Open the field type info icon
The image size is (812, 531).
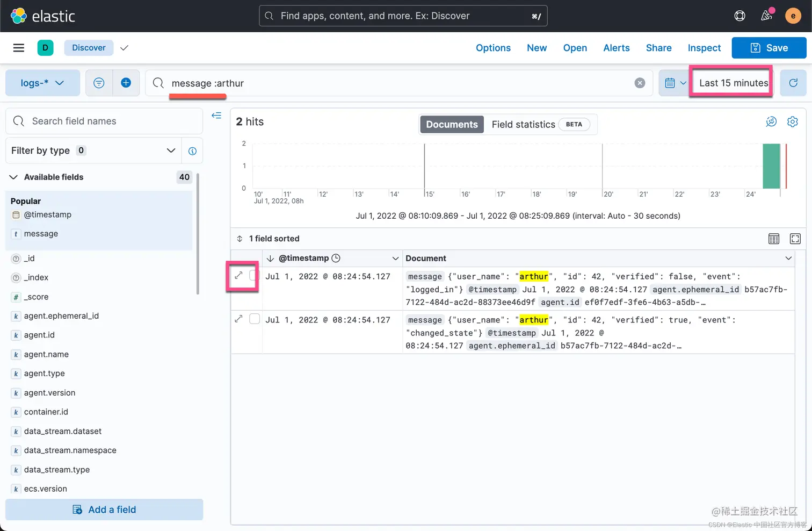[x=192, y=151]
